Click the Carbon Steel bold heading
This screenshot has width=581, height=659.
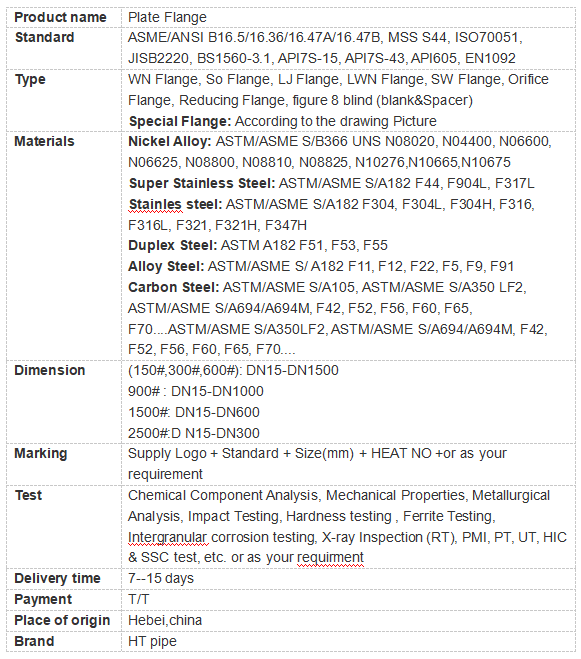(x=174, y=287)
